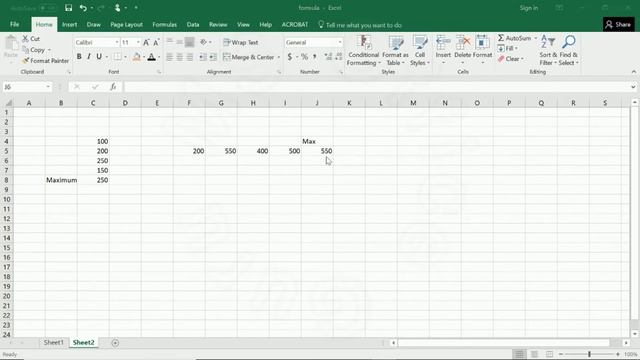This screenshot has height=360, width=640.
Task: Add a new sheet
Action: click(115, 343)
